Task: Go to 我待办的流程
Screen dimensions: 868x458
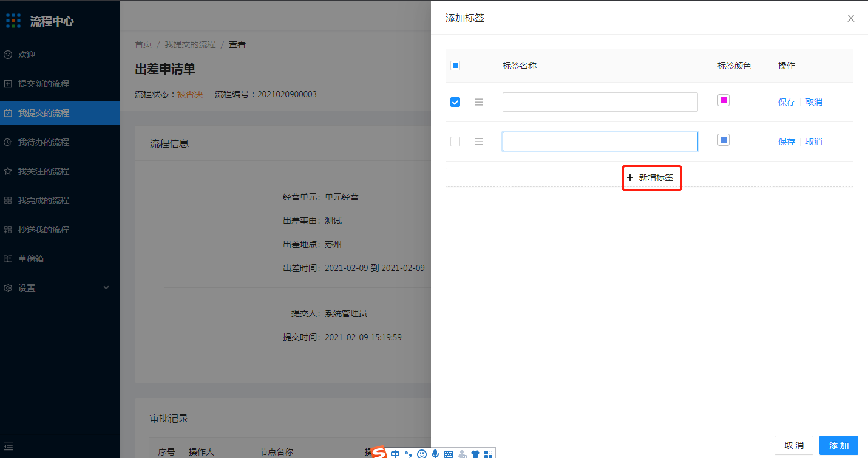Action: pyautogui.click(x=60, y=142)
